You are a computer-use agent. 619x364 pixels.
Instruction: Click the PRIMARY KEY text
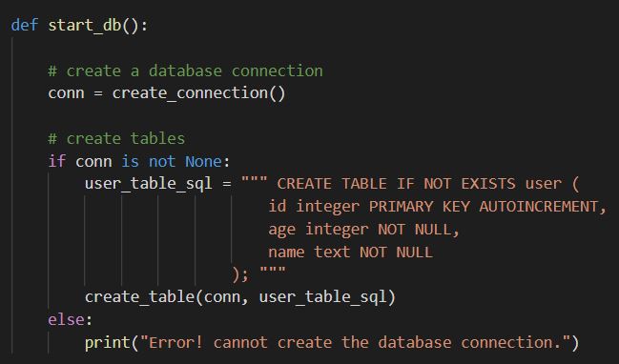pos(420,207)
